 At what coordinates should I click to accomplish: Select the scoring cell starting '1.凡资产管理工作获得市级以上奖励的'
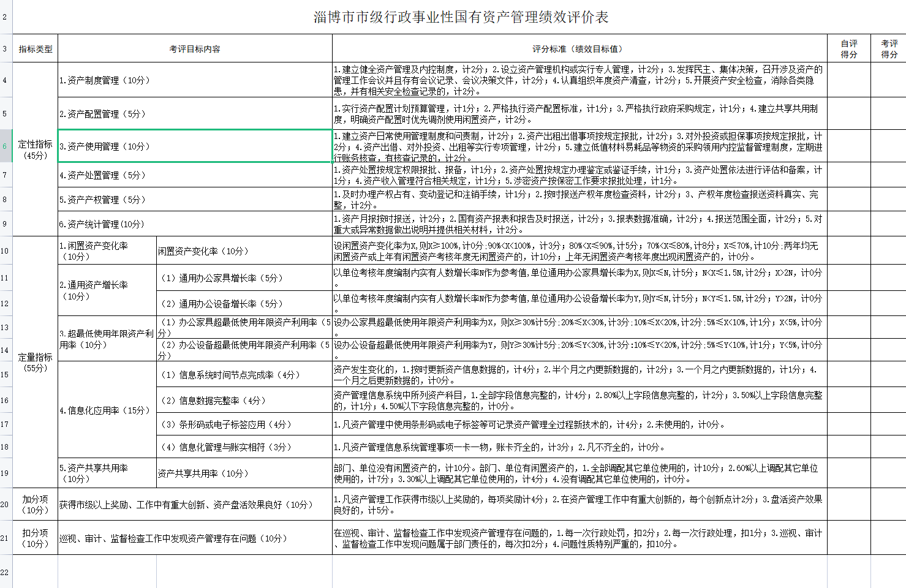pos(579,504)
